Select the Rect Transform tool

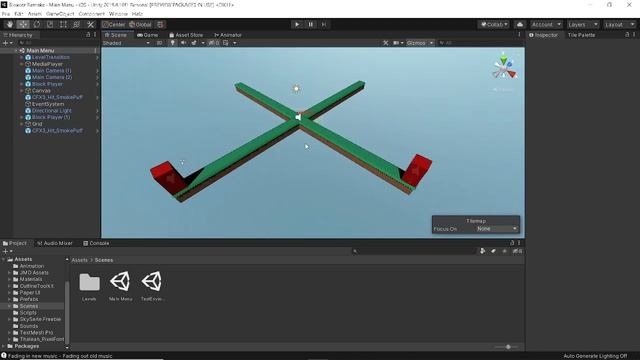coord(63,24)
